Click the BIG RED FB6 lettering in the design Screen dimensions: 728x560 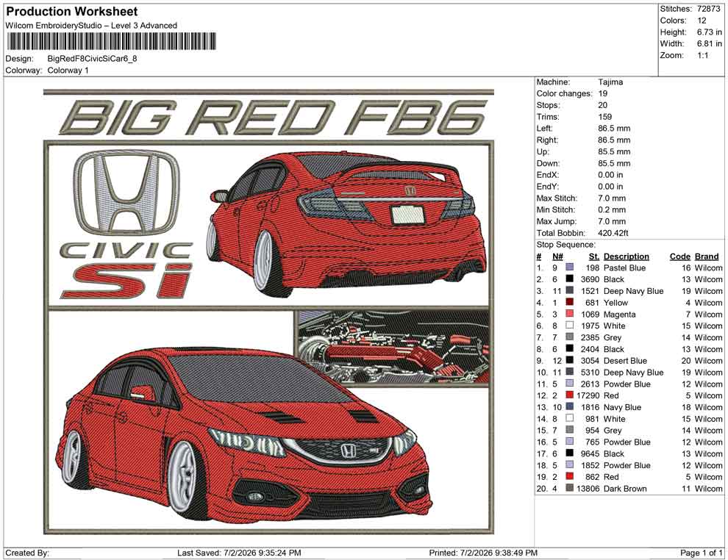(x=273, y=118)
